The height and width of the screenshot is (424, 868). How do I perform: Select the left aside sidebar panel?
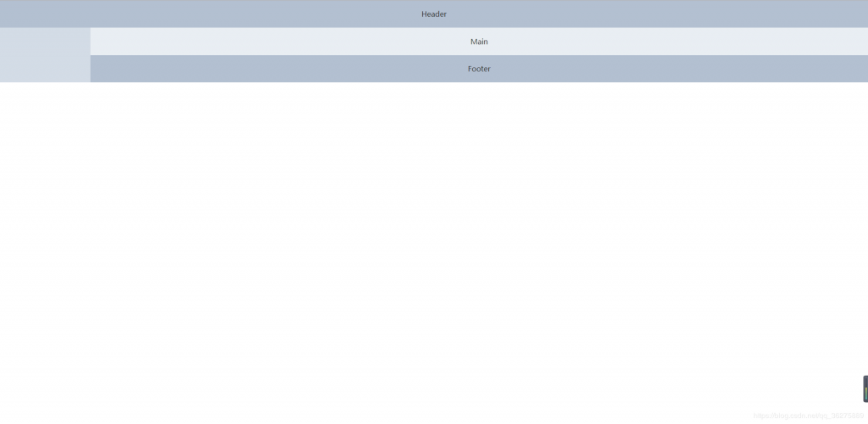(45, 55)
